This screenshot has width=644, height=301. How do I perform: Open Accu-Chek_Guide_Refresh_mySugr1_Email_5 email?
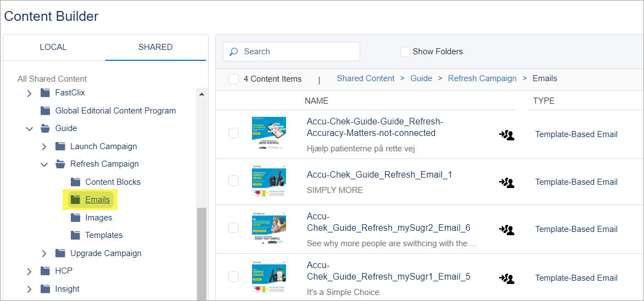pyautogui.click(x=388, y=271)
